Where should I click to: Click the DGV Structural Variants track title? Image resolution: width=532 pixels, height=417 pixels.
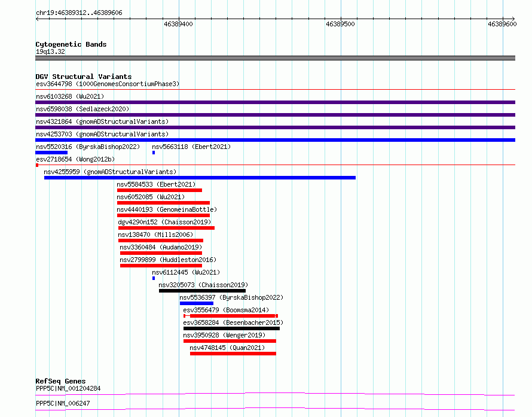point(84,77)
